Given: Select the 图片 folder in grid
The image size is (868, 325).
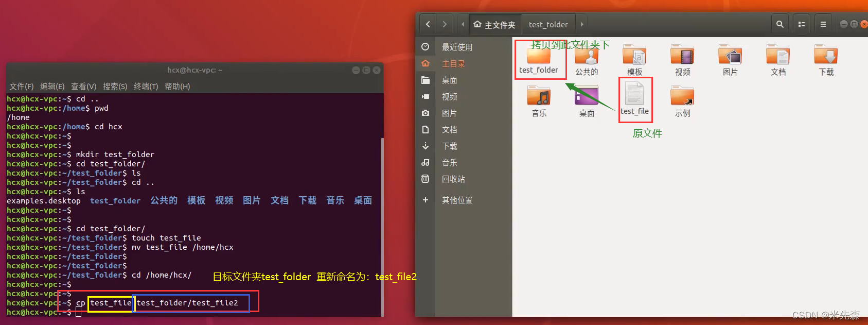Looking at the screenshot, I should point(730,55).
